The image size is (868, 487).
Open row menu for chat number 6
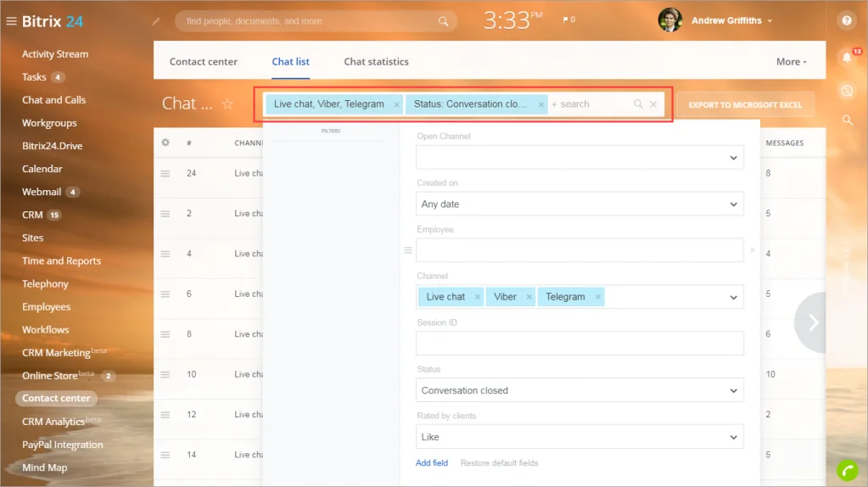[x=165, y=294]
